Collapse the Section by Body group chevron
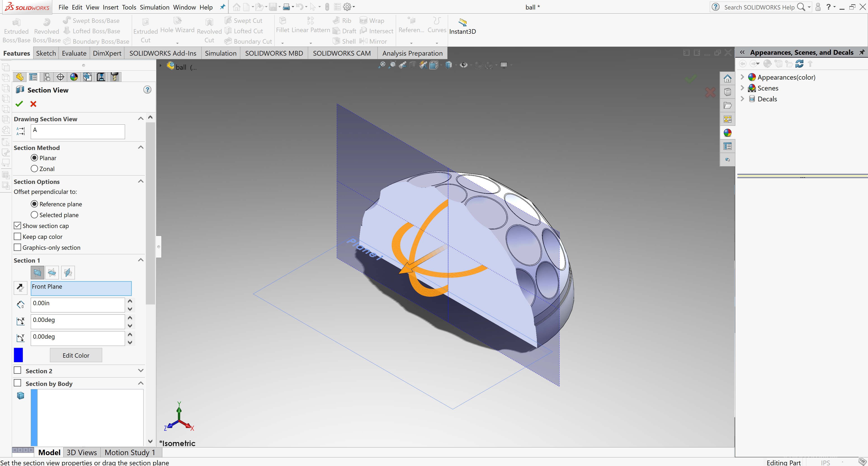This screenshot has width=868, height=466. click(141, 383)
